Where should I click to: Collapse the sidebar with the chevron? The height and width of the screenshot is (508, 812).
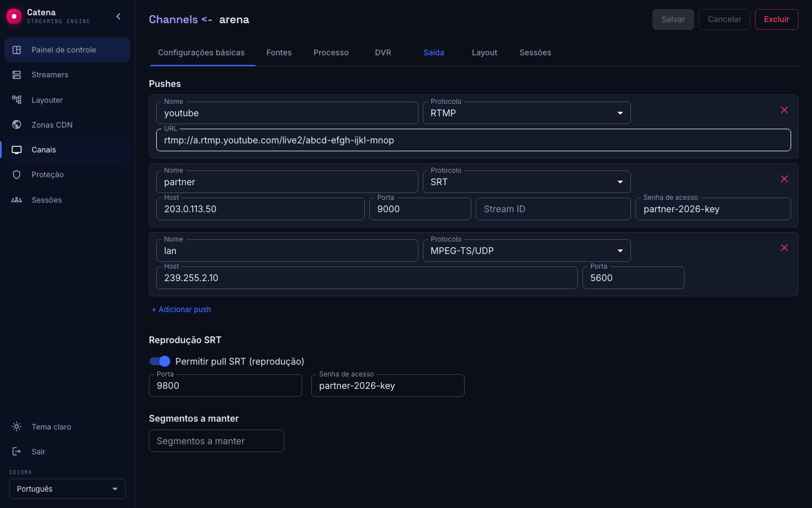click(118, 16)
